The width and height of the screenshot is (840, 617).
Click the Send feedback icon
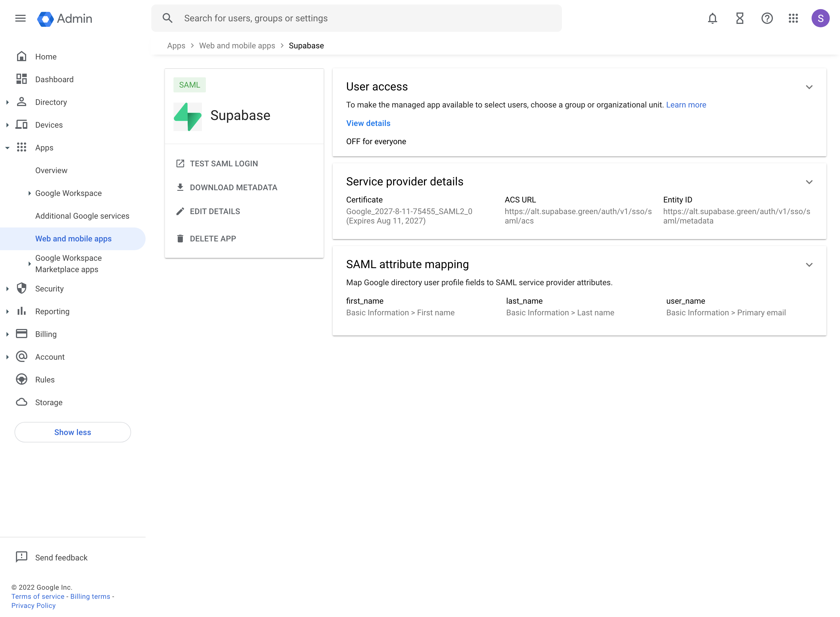click(21, 557)
